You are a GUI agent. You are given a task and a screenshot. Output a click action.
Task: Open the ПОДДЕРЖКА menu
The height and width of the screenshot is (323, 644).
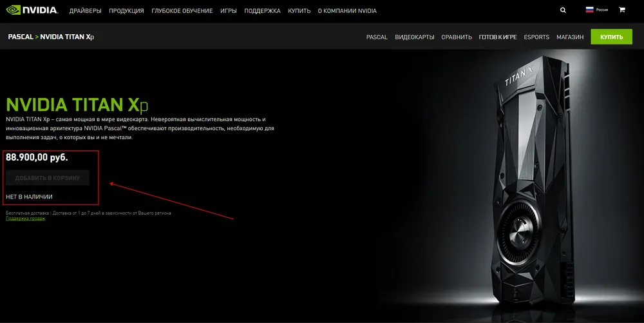coord(263,11)
